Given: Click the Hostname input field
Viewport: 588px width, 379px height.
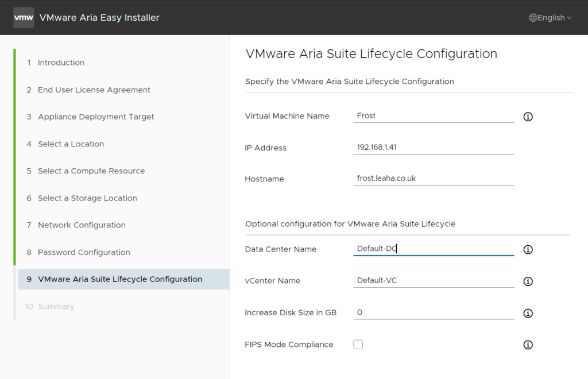Looking at the screenshot, I should tap(434, 179).
